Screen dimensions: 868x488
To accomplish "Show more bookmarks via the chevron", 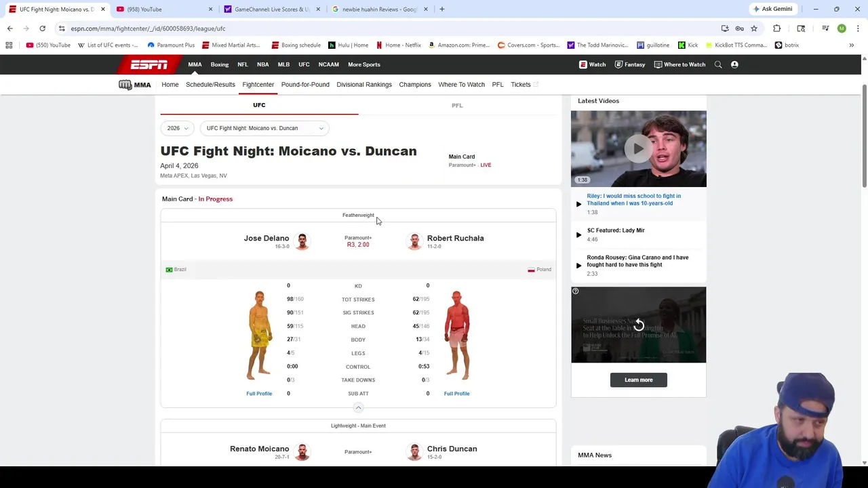I will (x=851, y=45).
